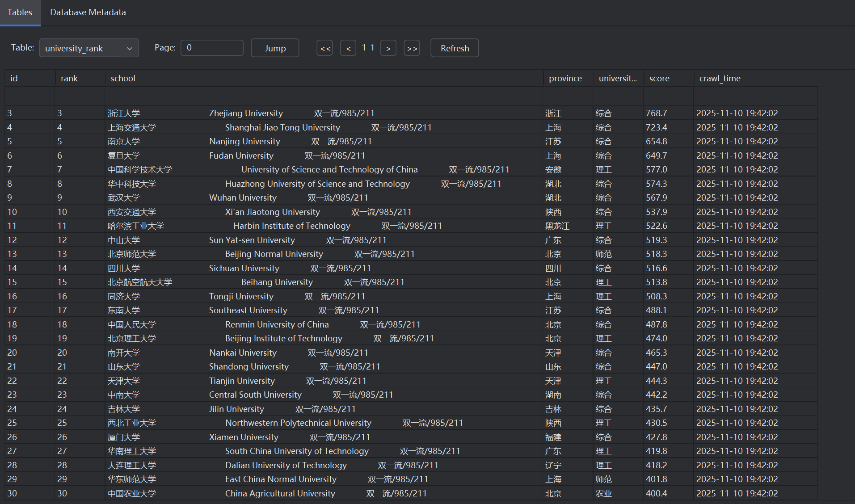
Task: Click the Refresh button
Action: coord(455,48)
